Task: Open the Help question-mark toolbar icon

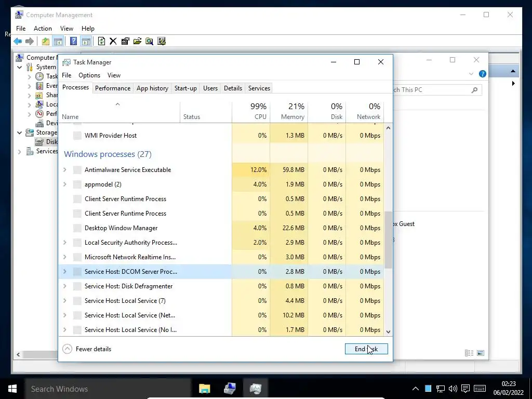Action: [x=73, y=42]
